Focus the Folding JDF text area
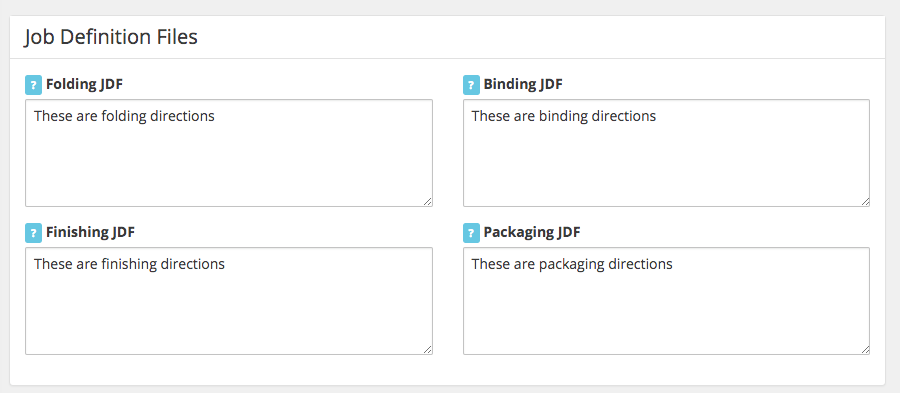 [x=229, y=153]
